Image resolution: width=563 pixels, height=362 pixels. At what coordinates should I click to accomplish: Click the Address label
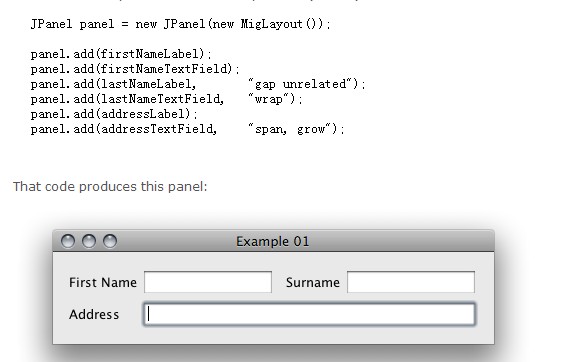(x=94, y=315)
